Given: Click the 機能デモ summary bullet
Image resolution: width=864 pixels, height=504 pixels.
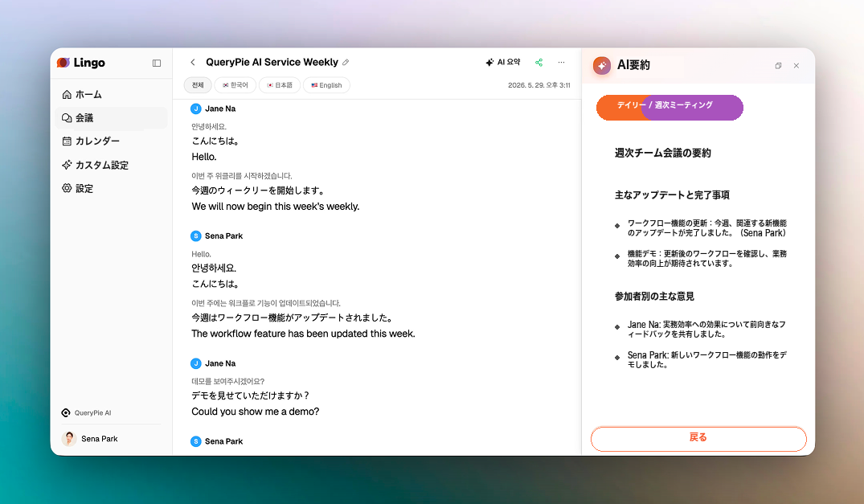Looking at the screenshot, I should click(x=707, y=259).
